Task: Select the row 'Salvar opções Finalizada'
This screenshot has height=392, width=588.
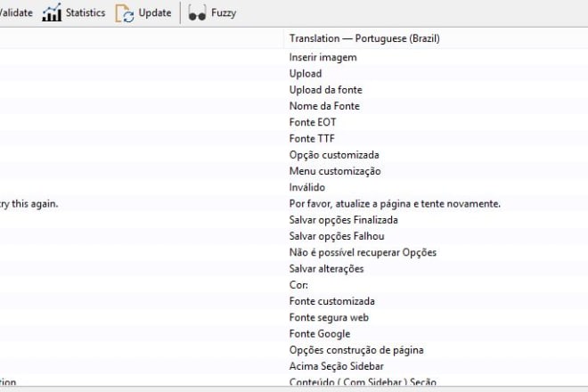Action: pos(344,220)
